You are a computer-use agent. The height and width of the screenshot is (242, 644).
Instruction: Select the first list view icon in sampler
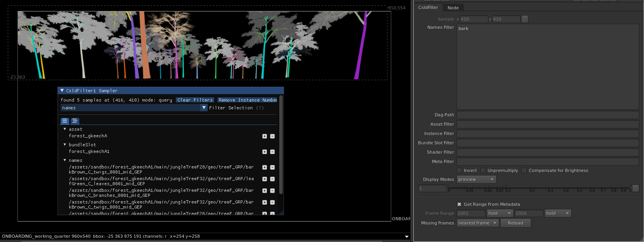[65, 121]
